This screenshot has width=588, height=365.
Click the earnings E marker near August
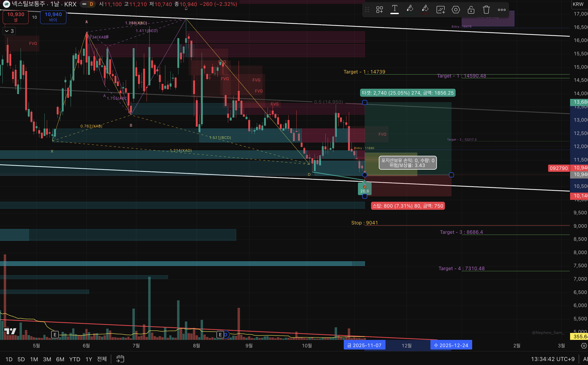(x=220, y=335)
